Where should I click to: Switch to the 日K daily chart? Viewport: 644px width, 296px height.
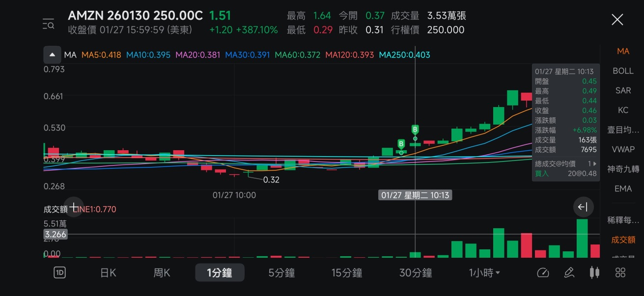pos(108,273)
